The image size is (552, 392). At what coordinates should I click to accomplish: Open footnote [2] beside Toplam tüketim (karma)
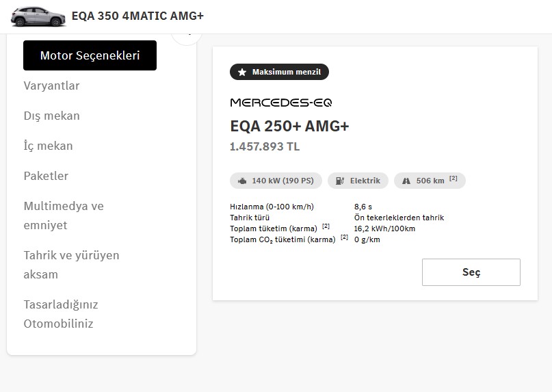pos(326,226)
